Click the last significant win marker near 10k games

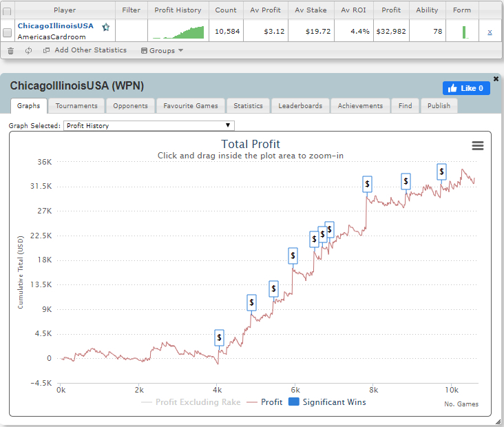point(441,171)
